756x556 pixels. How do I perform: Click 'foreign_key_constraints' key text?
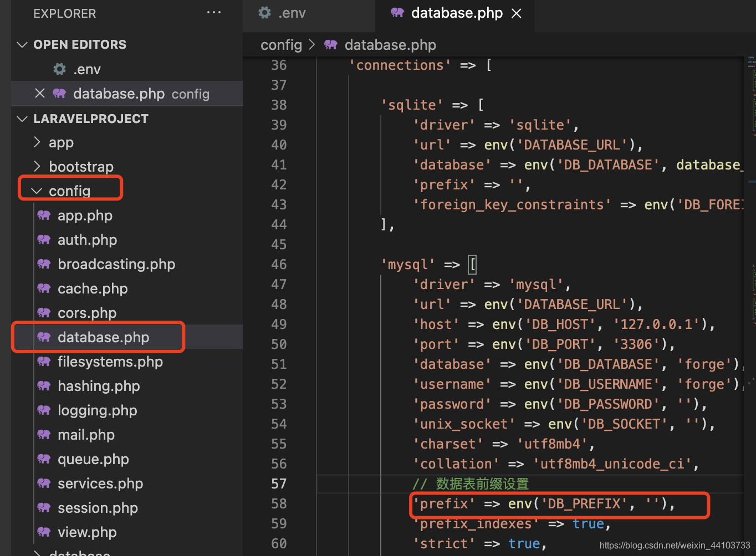[512, 204]
